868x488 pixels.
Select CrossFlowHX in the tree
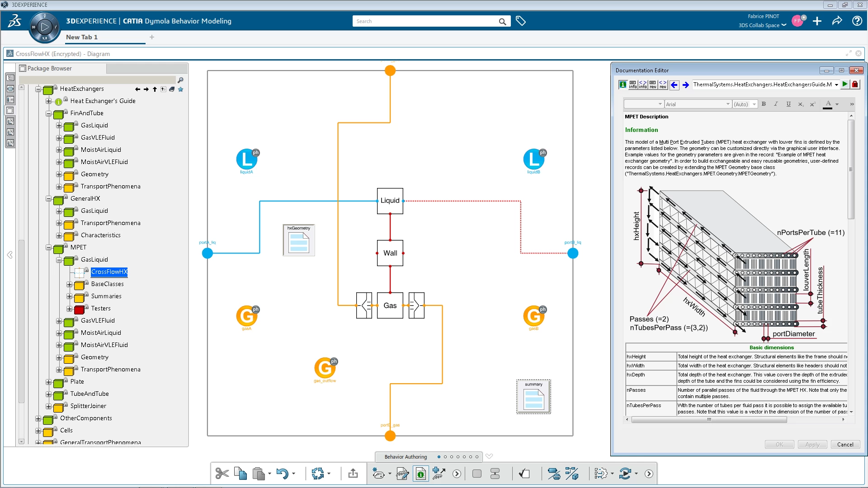pyautogui.click(x=109, y=272)
